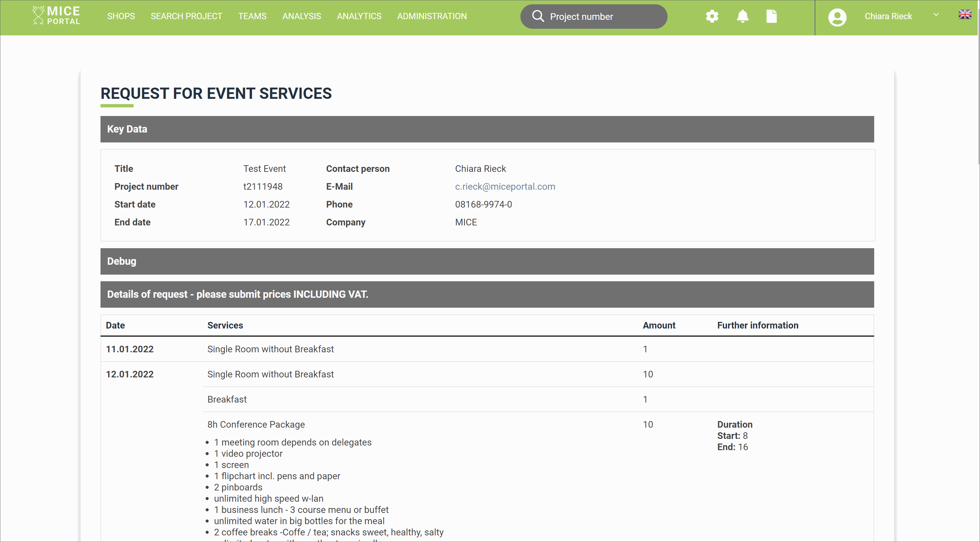
Task: Click the Further information column header
Action: pos(757,325)
